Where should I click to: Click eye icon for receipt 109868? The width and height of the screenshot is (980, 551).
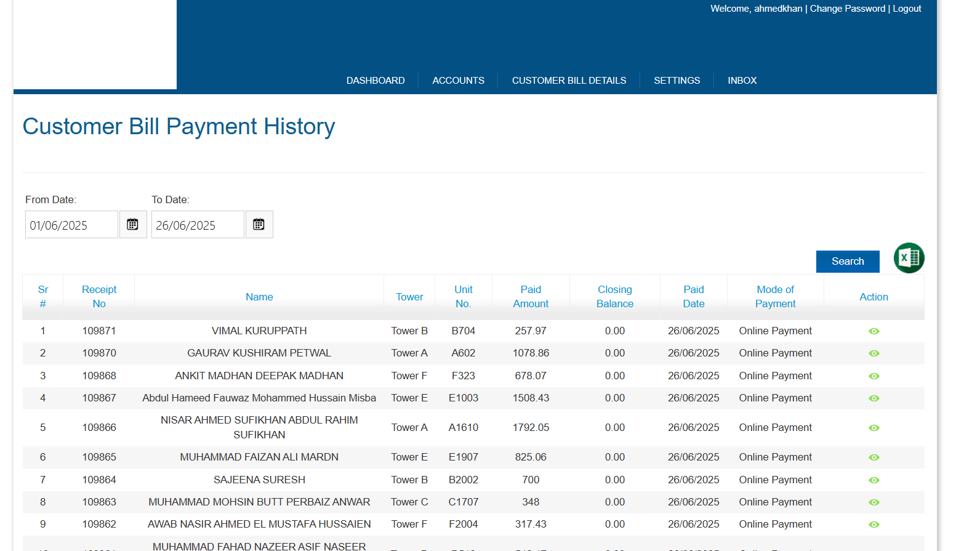click(x=874, y=376)
